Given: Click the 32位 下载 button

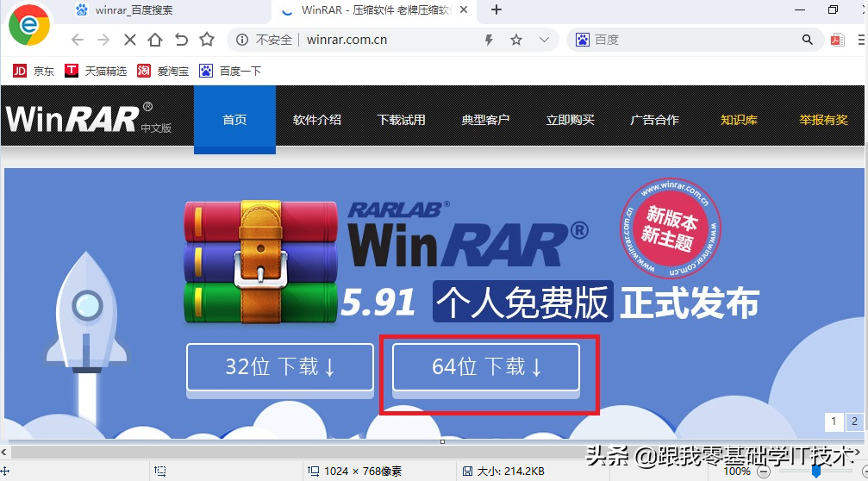Looking at the screenshot, I should click(280, 367).
